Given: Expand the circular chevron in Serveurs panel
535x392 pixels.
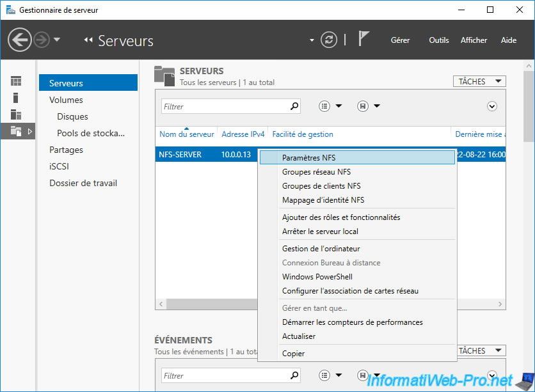Looking at the screenshot, I should (492, 107).
